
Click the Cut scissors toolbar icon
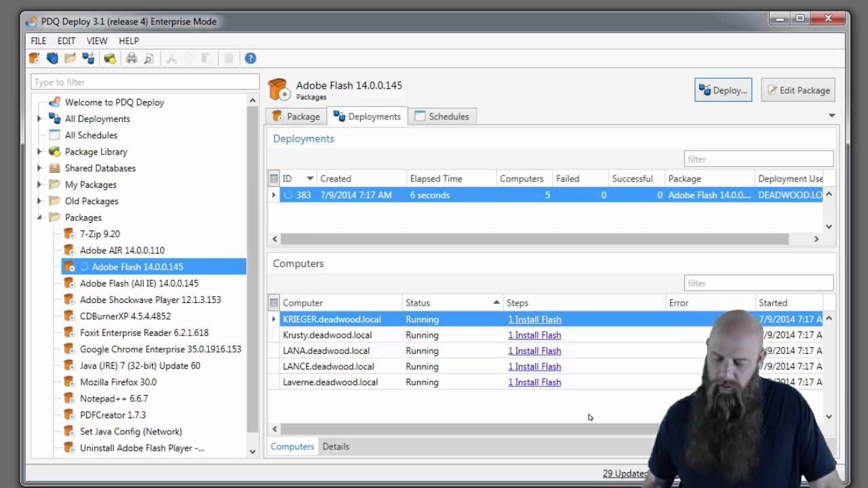tap(172, 58)
